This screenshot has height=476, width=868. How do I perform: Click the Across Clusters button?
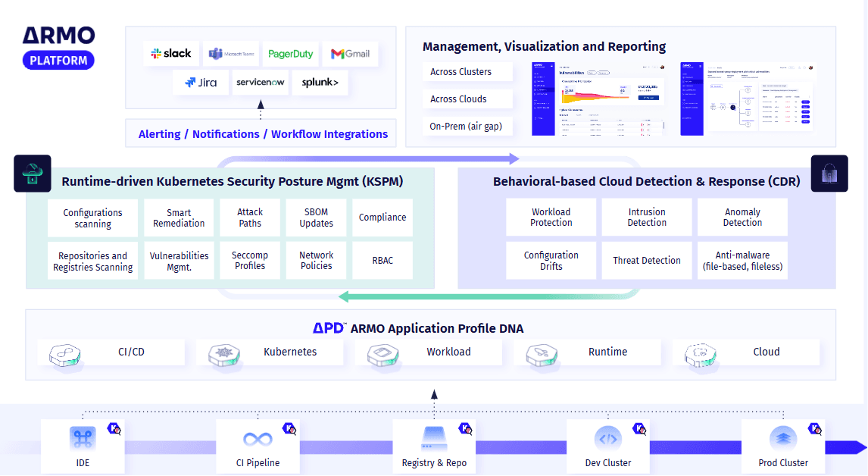click(x=467, y=71)
